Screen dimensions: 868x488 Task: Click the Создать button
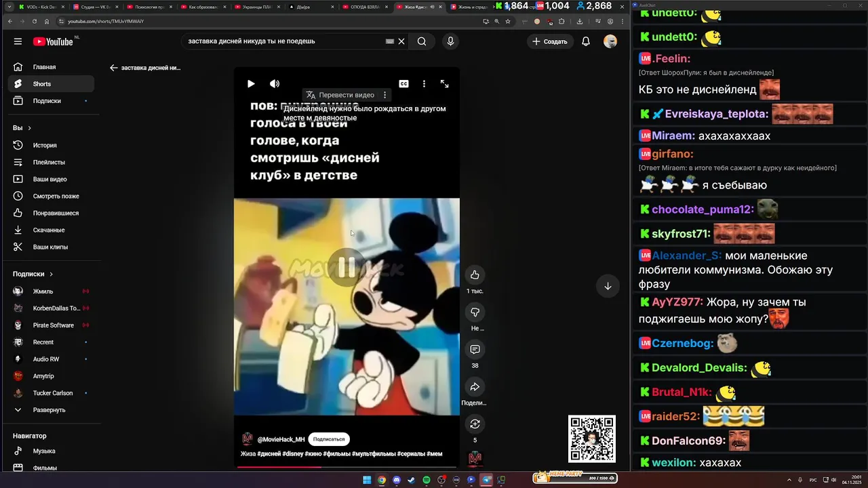550,41
